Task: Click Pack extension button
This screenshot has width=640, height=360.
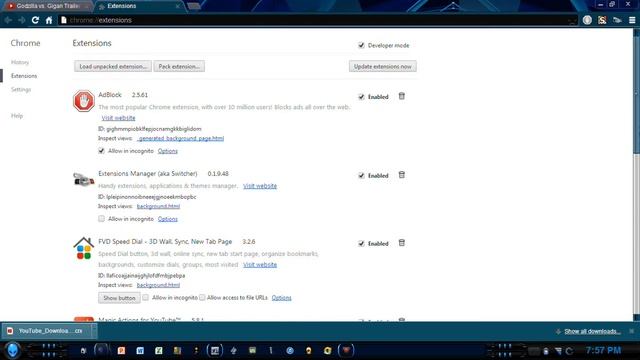Action: point(179,66)
